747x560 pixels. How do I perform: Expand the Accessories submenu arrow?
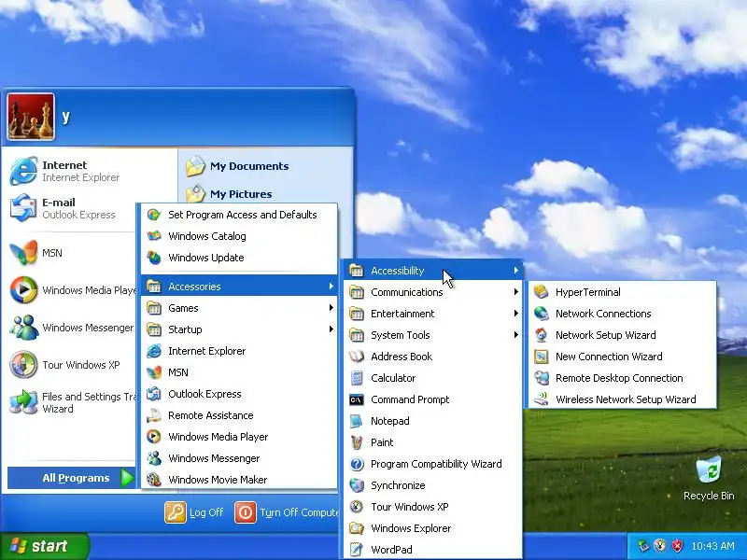331,287
